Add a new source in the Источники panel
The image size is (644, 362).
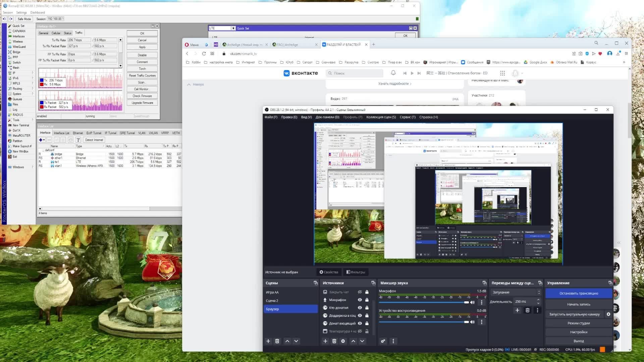(325, 341)
